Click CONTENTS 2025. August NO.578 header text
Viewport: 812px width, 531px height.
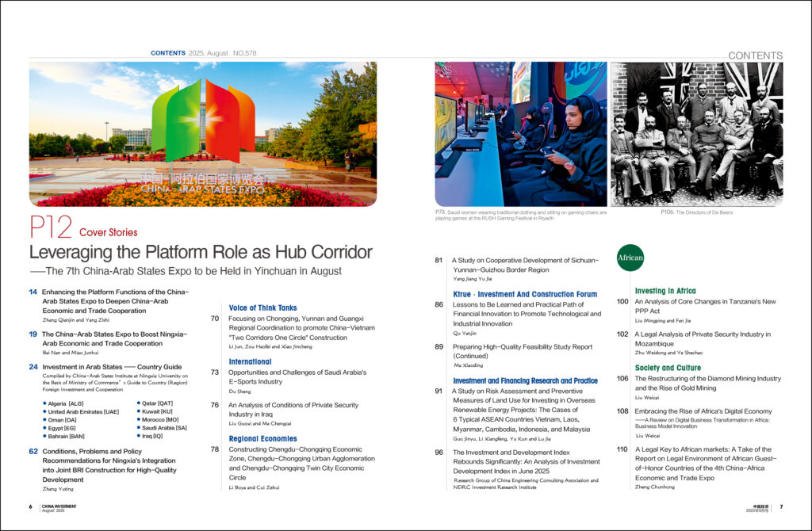[204, 53]
